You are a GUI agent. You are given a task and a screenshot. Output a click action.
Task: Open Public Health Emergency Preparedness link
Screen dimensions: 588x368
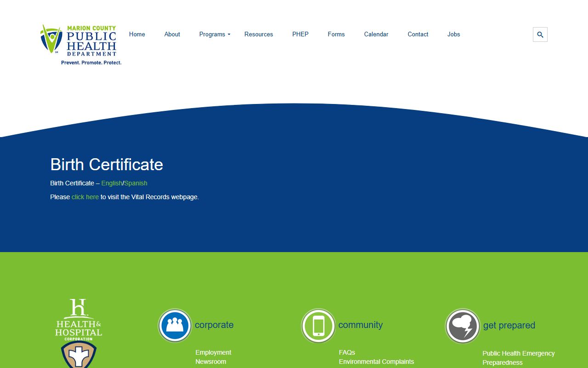point(519,358)
